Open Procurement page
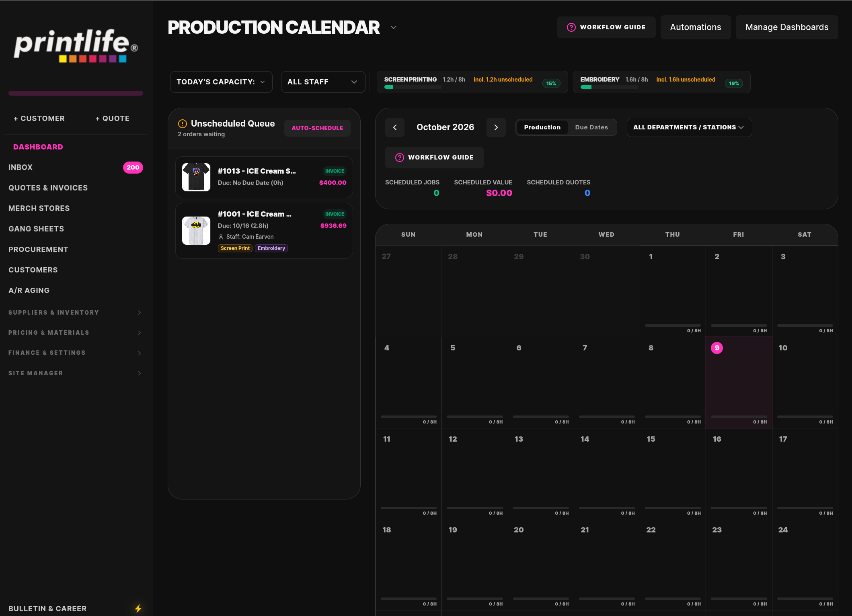The height and width of the screenshot is (616, 852). tap(38, 250)
